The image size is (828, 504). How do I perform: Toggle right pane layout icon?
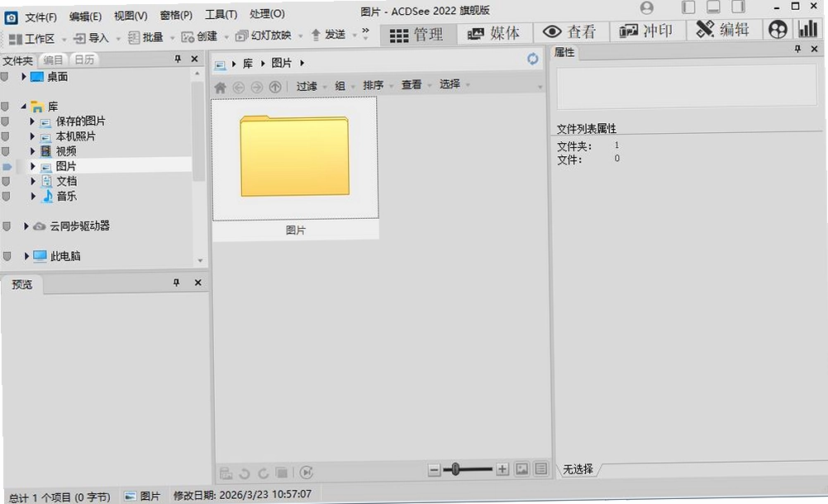738,7
